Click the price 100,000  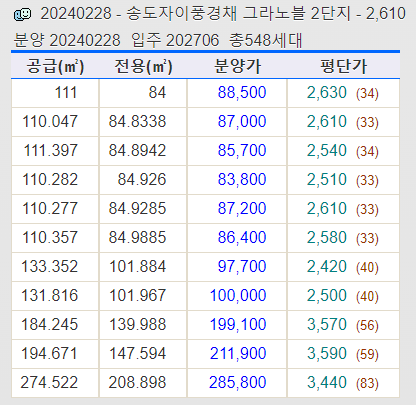(238, 295)
